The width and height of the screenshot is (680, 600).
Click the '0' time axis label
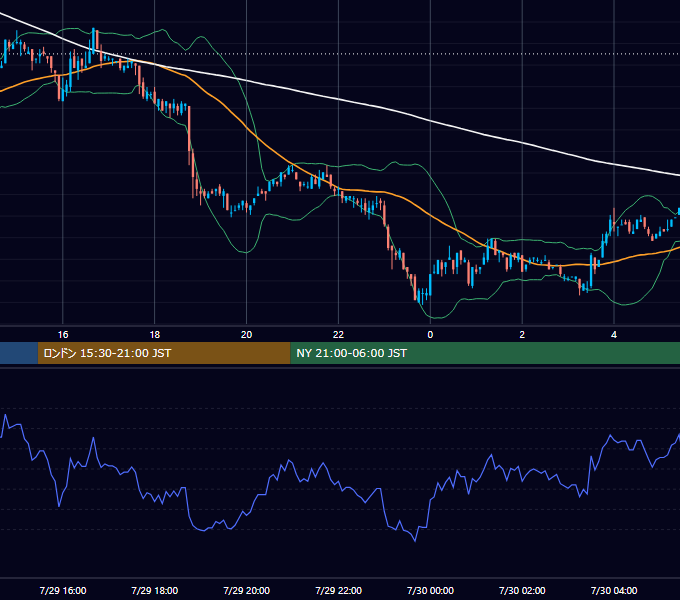pos(430,335)
